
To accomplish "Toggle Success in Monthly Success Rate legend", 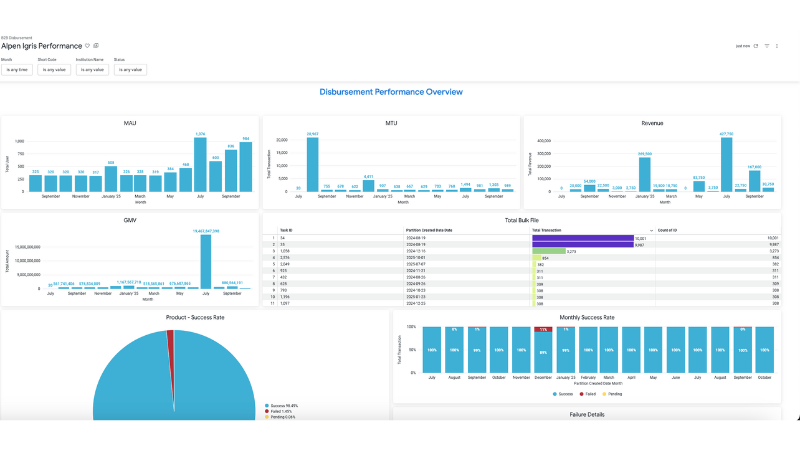I will [x=563, y=394].
